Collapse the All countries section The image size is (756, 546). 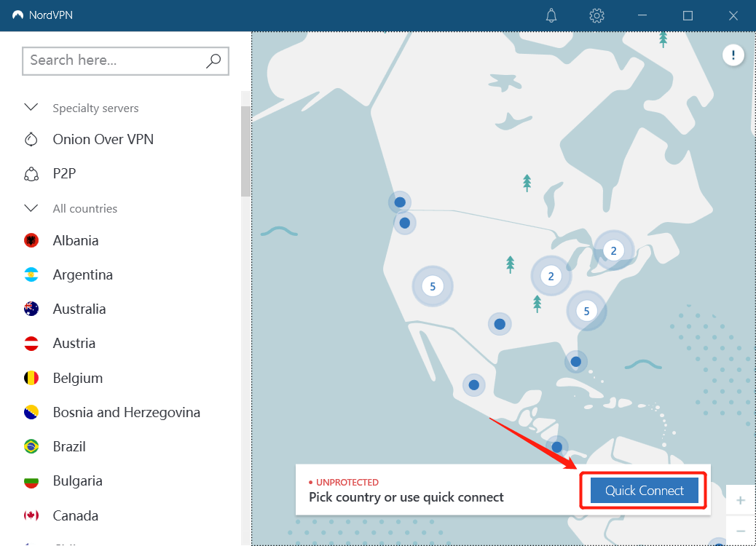(x=31, y=208)
